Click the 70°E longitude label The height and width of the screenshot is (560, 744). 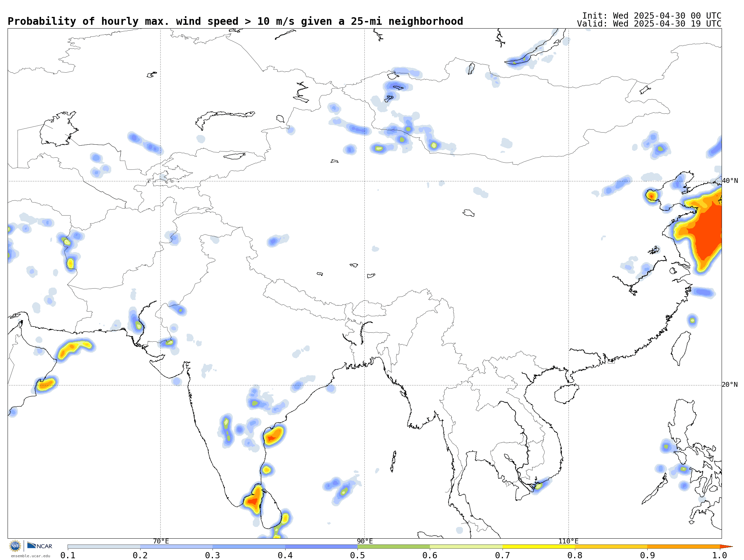pyautogui.click(x=161, y=541)
